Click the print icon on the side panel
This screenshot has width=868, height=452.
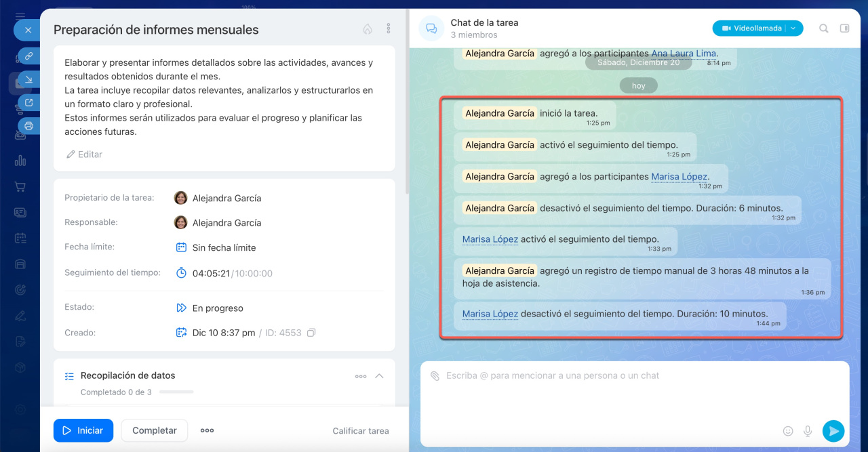click(x=28, y=125)
